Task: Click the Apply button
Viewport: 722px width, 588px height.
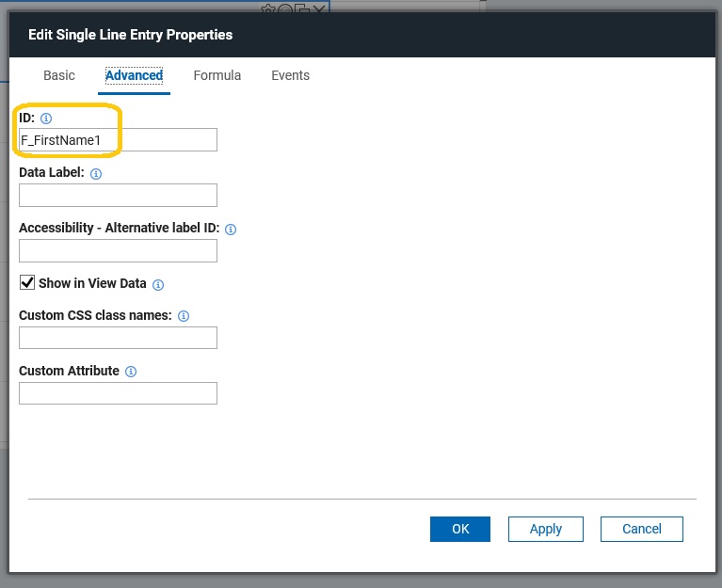Action: 546,529
